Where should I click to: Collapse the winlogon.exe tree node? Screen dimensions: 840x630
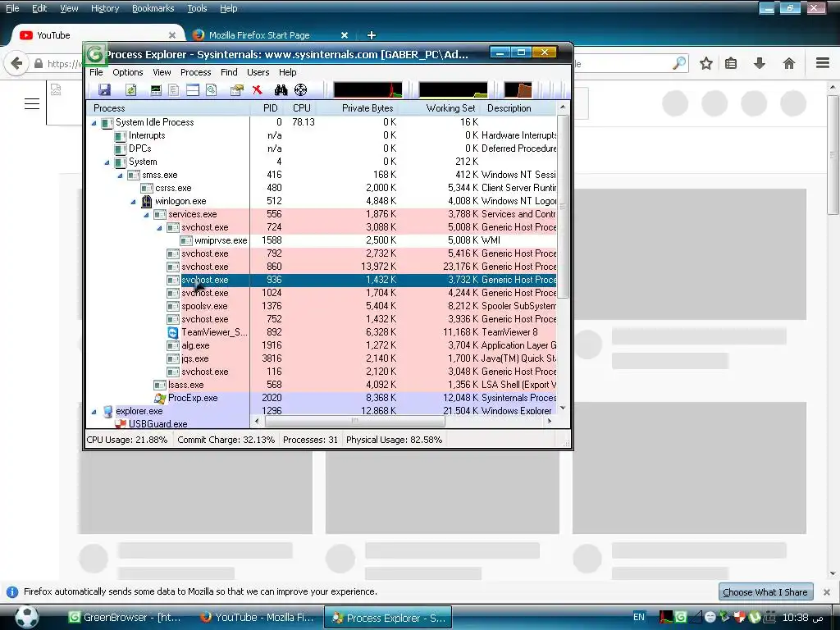click(x=134, y=202)
